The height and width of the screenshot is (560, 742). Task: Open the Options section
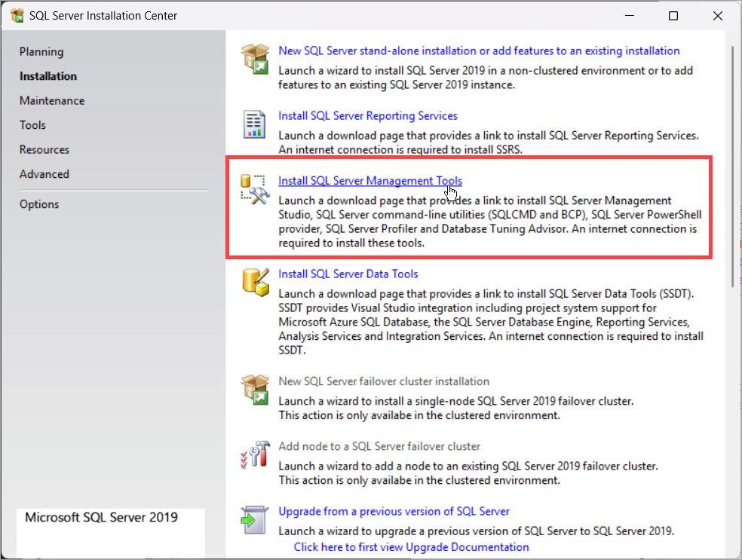(39, 205)
